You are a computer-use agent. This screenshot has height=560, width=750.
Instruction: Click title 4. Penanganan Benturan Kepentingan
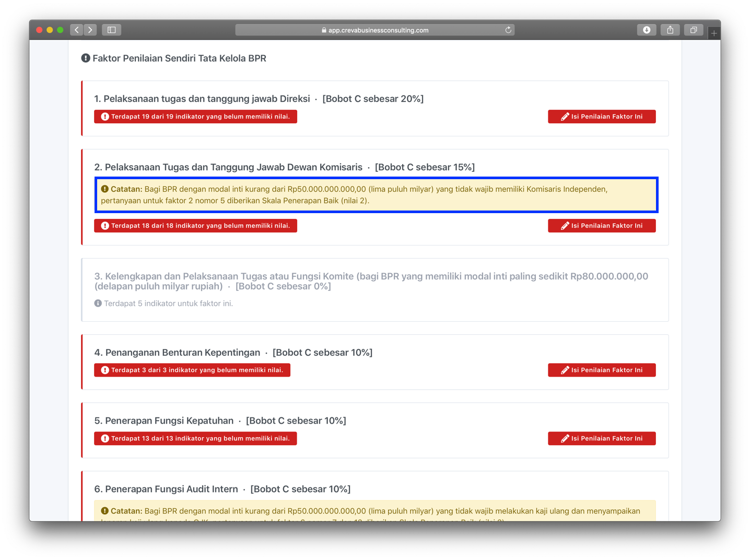(x=177, y=353)
